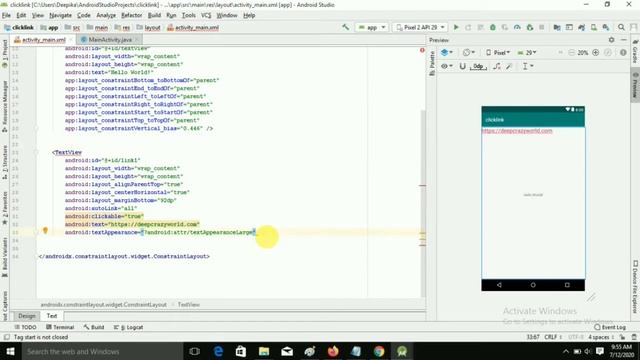The height and width of the screenshot is (360, 640).
Task: Open the Terminal tool window
Action: (x=60, y=327)
